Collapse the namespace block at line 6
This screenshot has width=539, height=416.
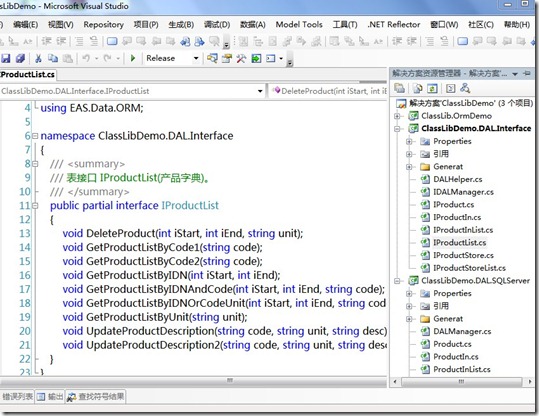35,136
